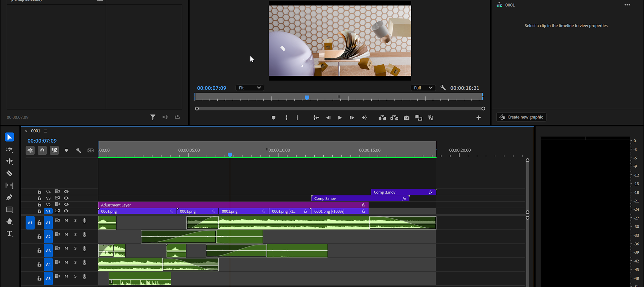Toggle A1 source patching button
The image size is (644, 287).
click(x=30, y=223)
